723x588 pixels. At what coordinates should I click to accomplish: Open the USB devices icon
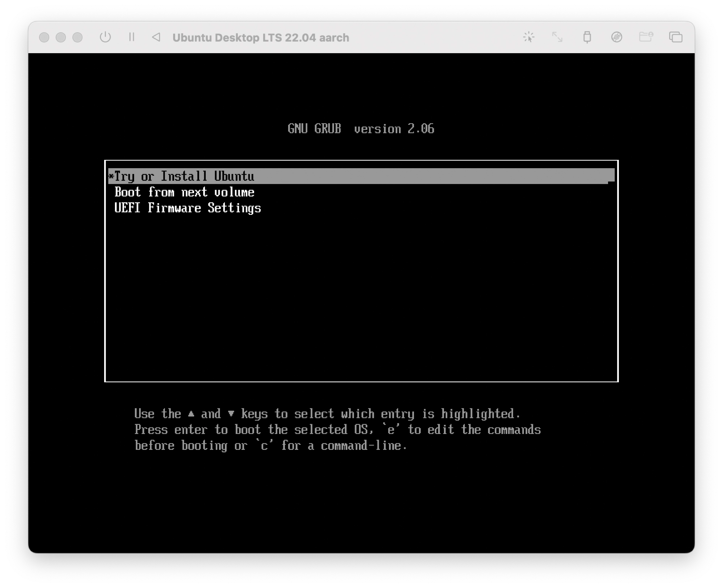click(x=587, y=37)
